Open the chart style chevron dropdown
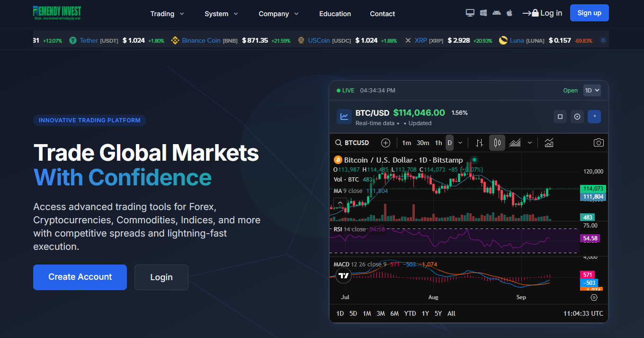The height and width of the screenshot is (338, 644). point(530,143)
